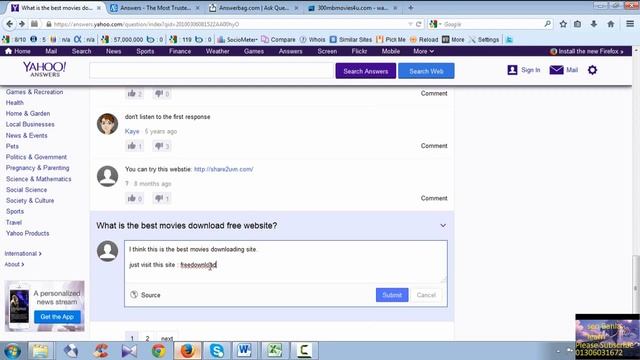Screen dimensions: 640x360
Task: Click the bookmark star icon
Action: [563, 24]
